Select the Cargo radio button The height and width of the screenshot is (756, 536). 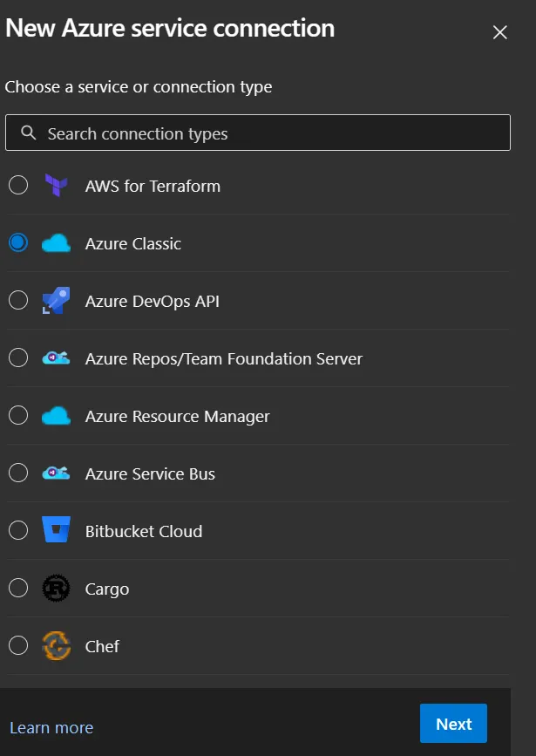point(17,589)
